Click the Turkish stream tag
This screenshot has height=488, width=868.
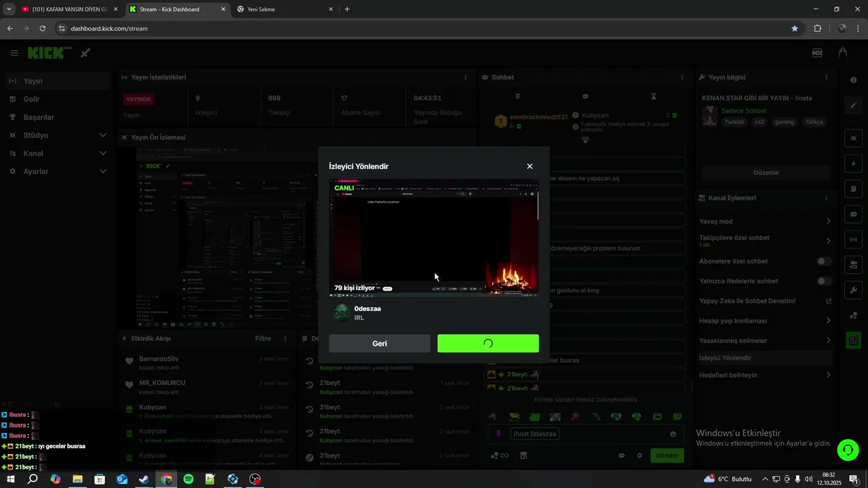coord(734,122)
